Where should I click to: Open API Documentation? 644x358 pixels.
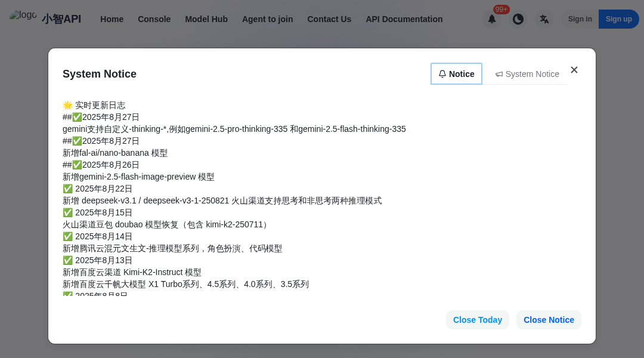(404, 19)
